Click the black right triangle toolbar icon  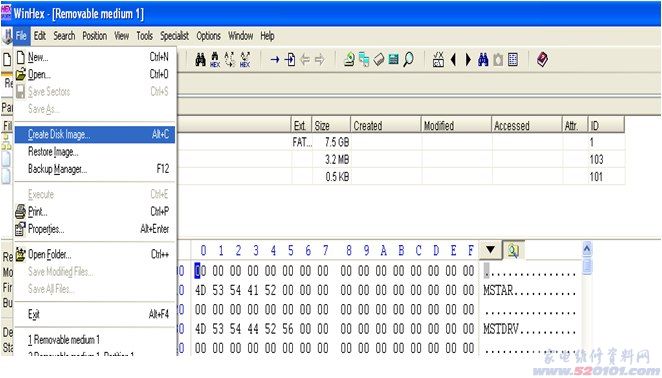(468, 60)
